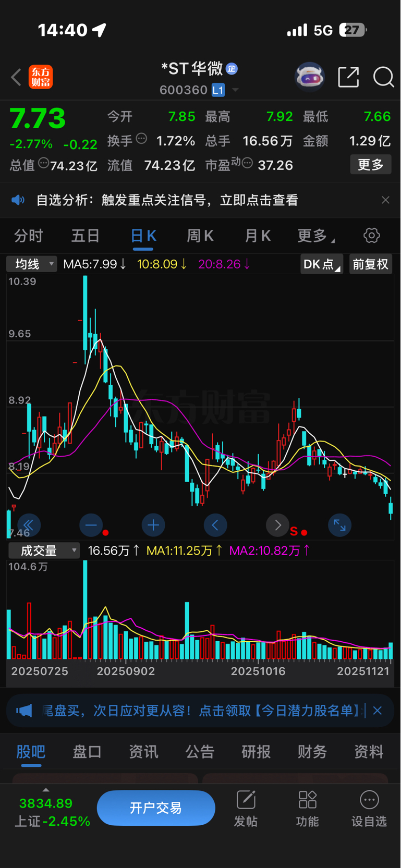This screenshot has height=868, width=401.
Task: Tap the 总值 info icon
Action: [44, 163]
